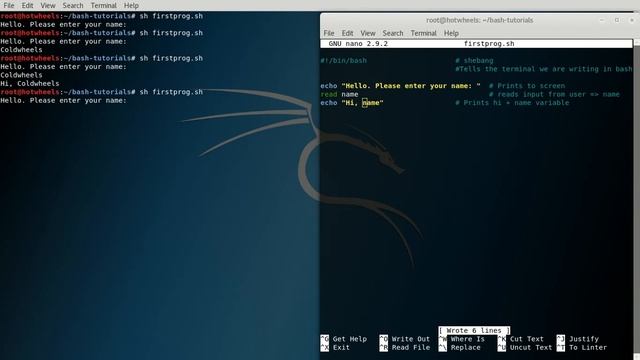This screenshot has width=640, height=360.
Task: Click the 'Prints hi + name variable' comment
Action: coord(512,103)
